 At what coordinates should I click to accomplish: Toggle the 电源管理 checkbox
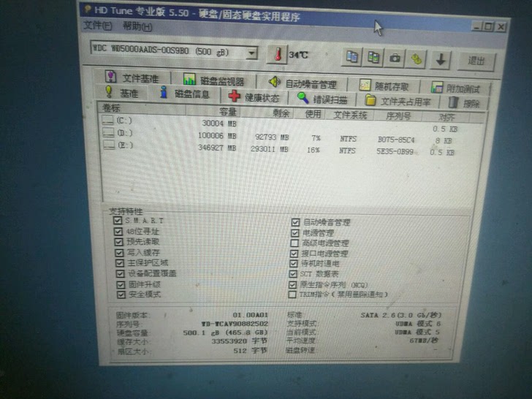pyautogui.click(x=294, y=232)
